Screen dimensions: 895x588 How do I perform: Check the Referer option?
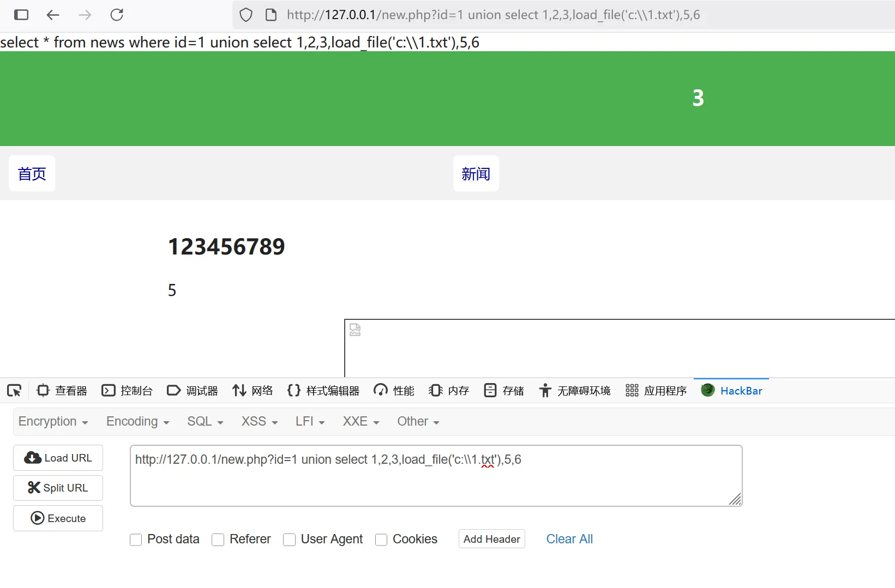(x=218, y=539)
